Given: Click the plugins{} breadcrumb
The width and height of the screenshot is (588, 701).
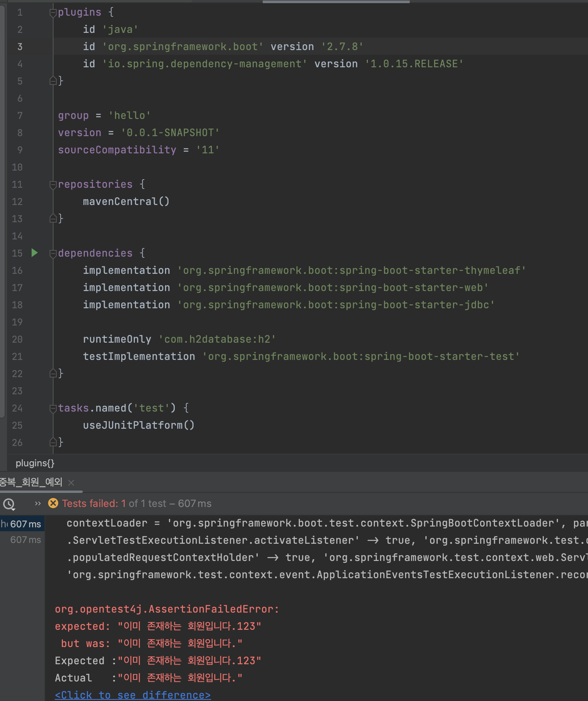Looking at the screenshot, I should click(x=35, y=463).
